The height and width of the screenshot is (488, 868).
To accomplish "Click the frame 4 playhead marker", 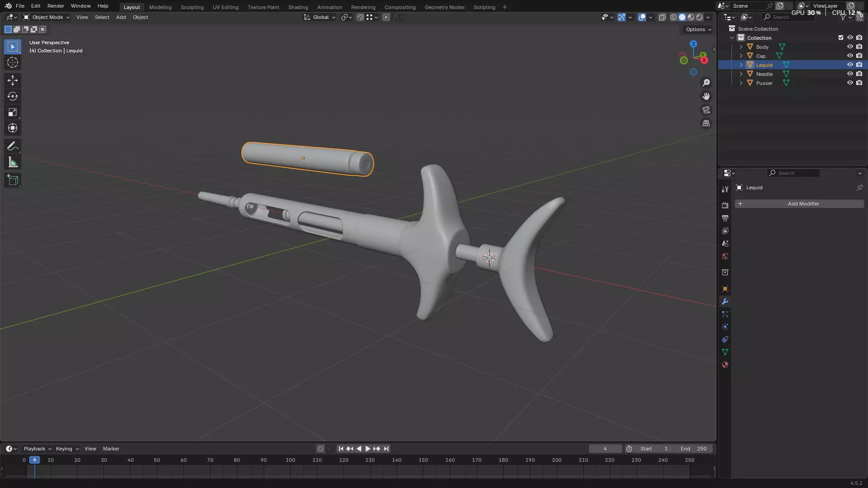I will pos(34,460).
